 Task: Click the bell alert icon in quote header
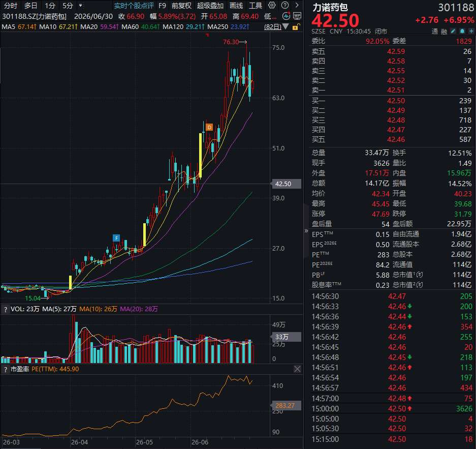click(x=462, y=31)
